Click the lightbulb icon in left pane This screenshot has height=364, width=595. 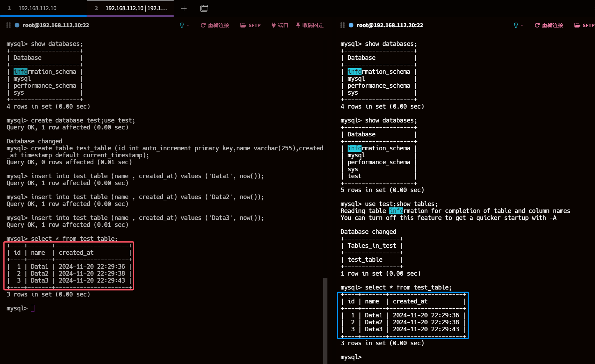(x=182, y=25)
